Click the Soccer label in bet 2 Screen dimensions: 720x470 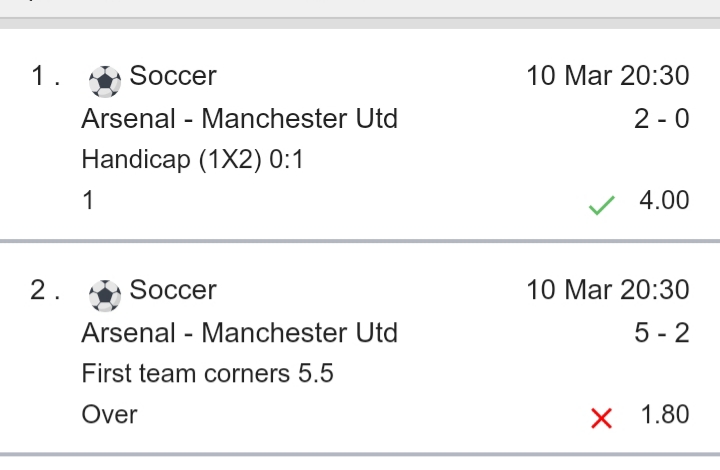pyautogui.click(x=173, y=290)
